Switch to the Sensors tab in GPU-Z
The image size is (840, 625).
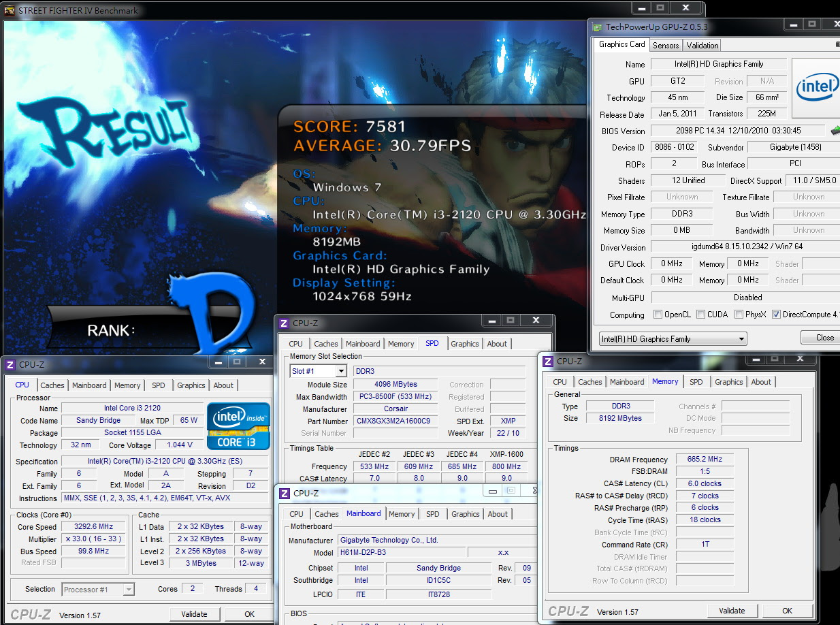[x=666, y=46]
